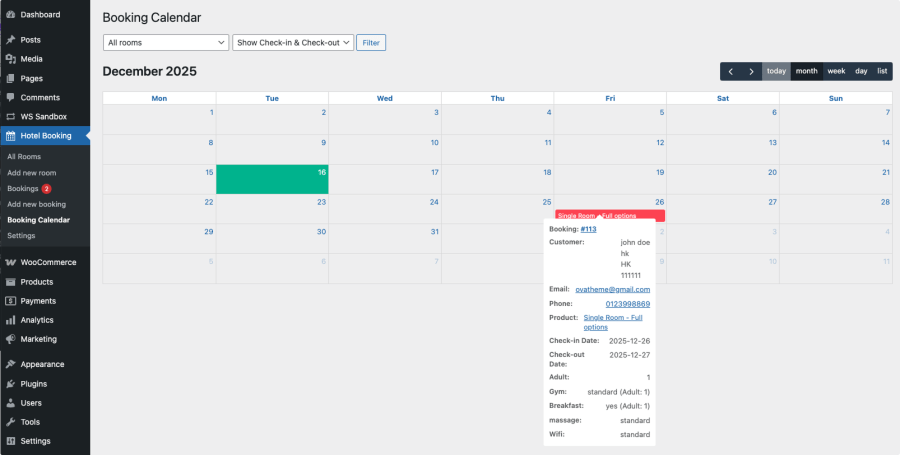Viewport: 900px width, 455px height.
Task: Click the Pages document icon
Action: coord(10,79)
